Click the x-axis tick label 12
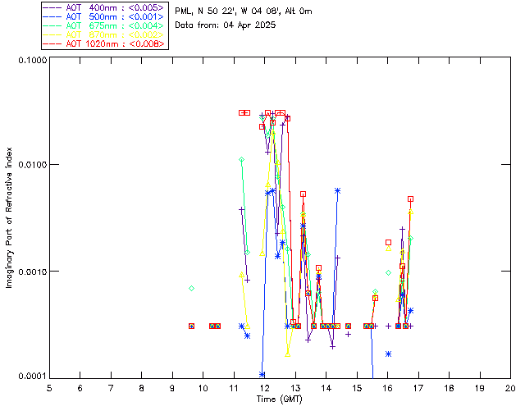Viewport: 525px width, 420px height. point(264,388)
